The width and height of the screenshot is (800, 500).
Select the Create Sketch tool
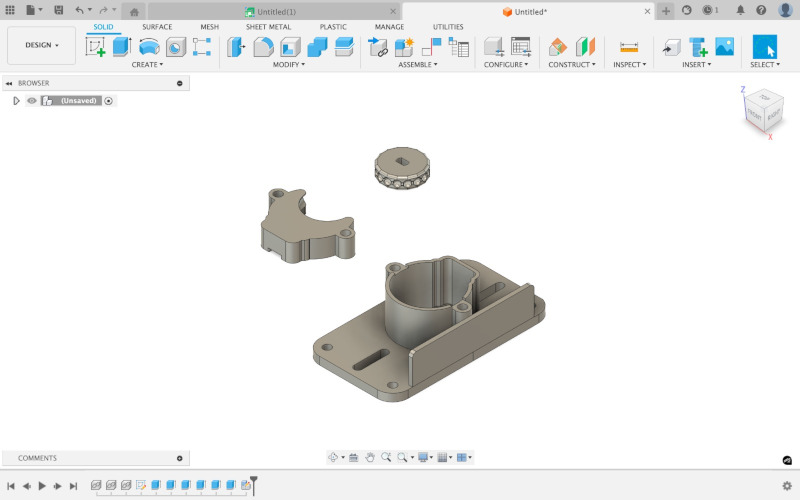[x=95, y=47]
